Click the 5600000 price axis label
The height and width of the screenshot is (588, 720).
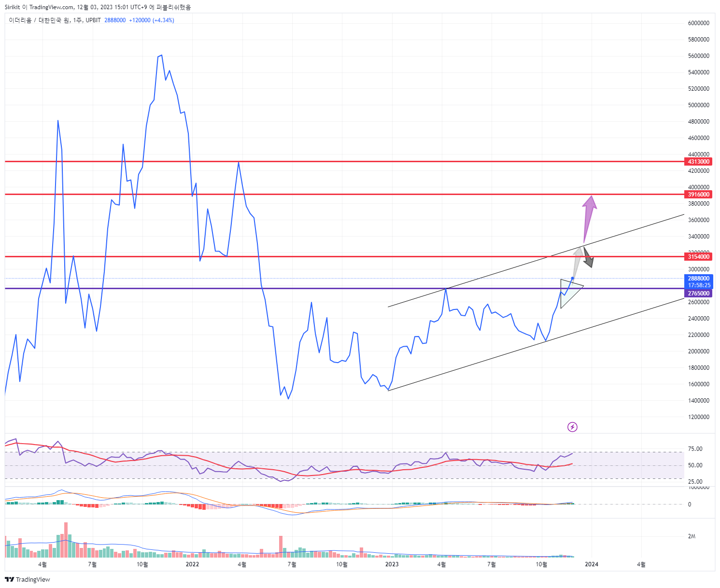coord(699,56)
